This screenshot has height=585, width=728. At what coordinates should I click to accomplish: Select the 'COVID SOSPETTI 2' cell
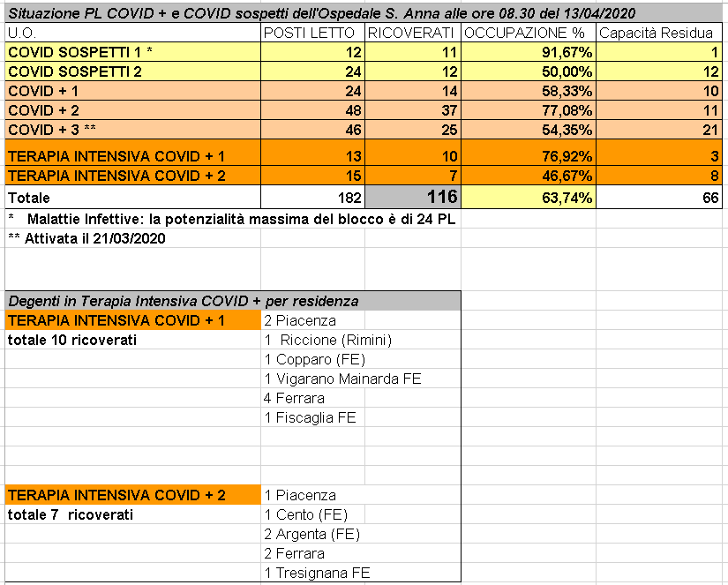tap(132, 71)
